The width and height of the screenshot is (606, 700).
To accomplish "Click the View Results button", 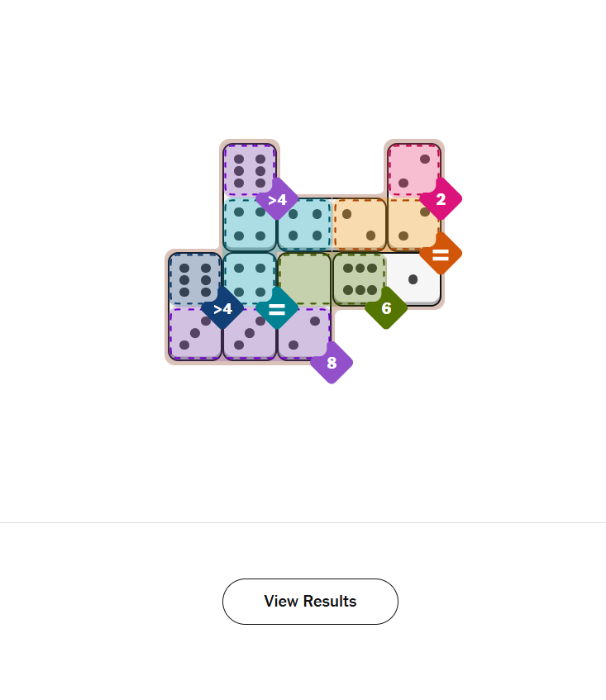I will 310,602.
